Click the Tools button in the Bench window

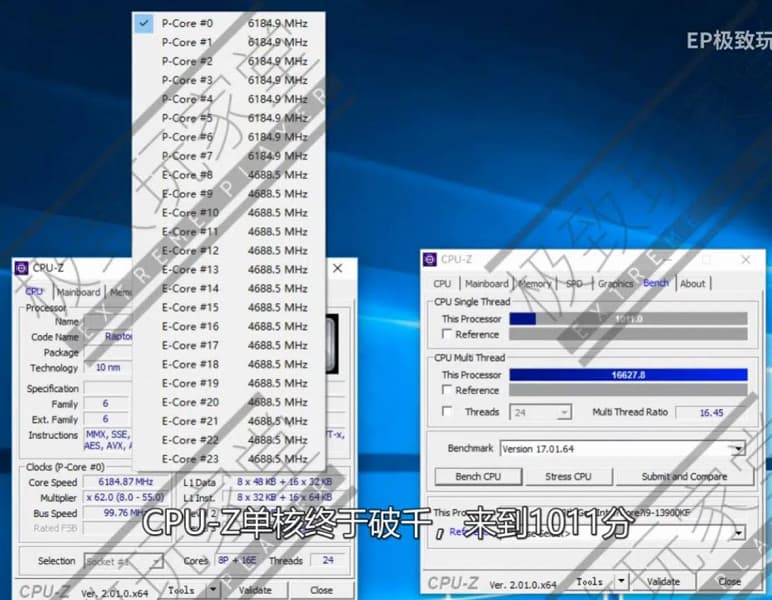tap(589, 582)
